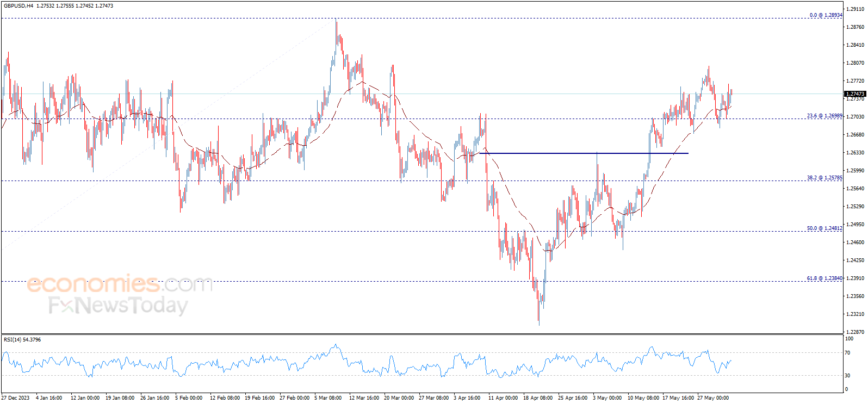The width and height of the screenshot is (868, 404).
Task: Click the 1.29110 price axis label
Action: [x=856, y=9]
